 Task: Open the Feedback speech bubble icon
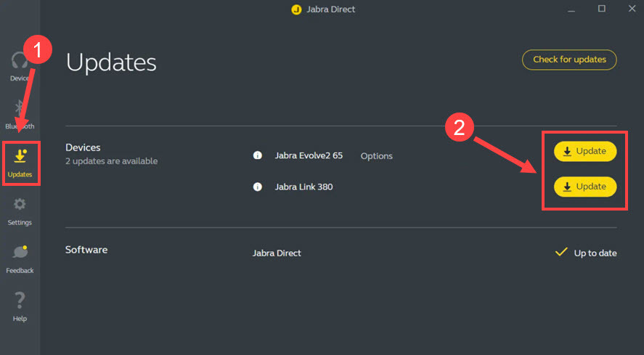(20, 257)
